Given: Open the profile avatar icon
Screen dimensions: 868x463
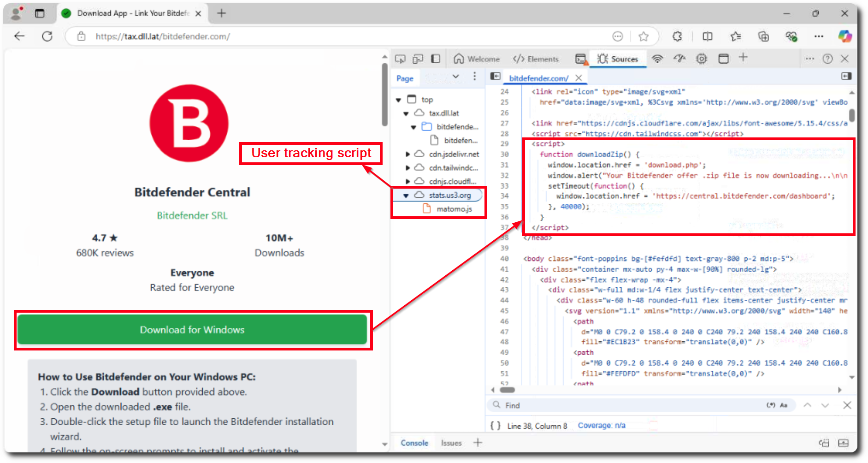Looking at the screenshot, I should (x=17, y=13).
